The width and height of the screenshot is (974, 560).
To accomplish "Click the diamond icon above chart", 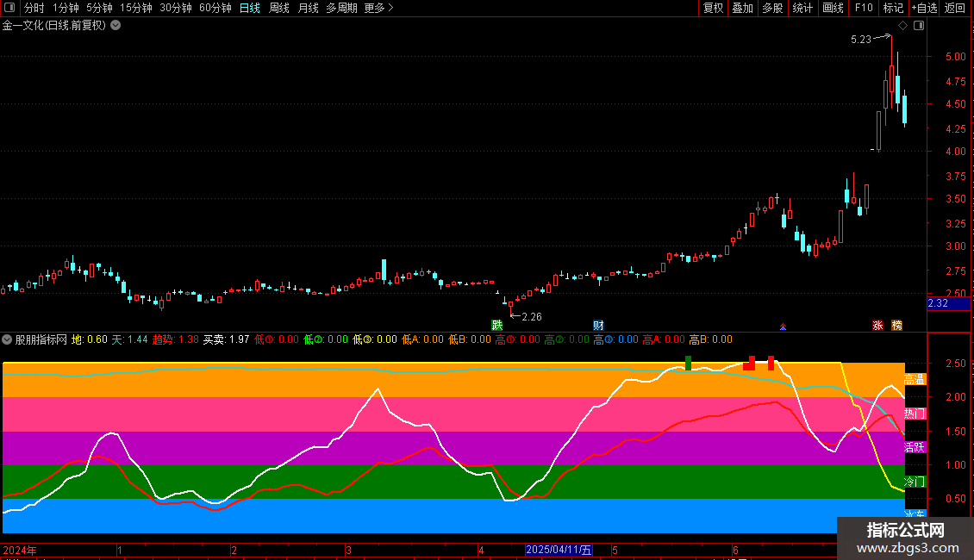I will click(903, 26).
